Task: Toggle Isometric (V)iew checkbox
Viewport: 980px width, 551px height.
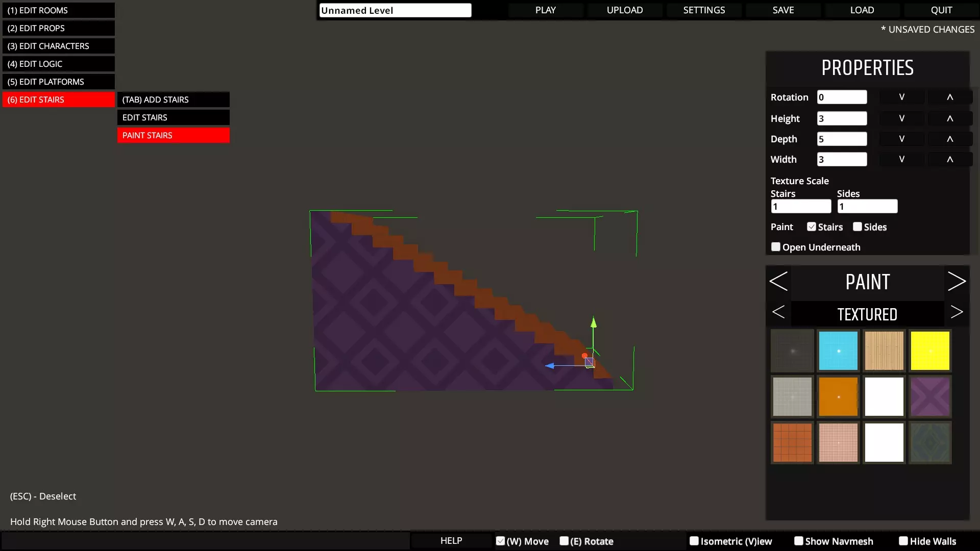Action: click(694, 541)
